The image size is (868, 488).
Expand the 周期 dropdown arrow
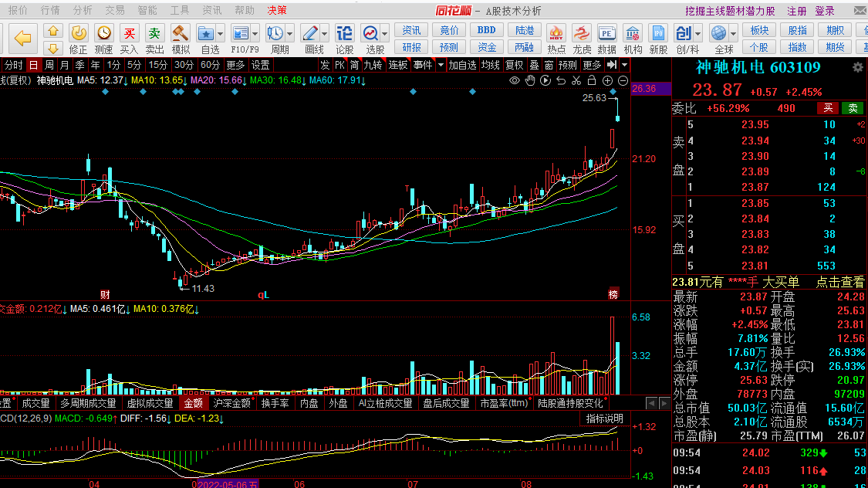[x=289, y=34]
